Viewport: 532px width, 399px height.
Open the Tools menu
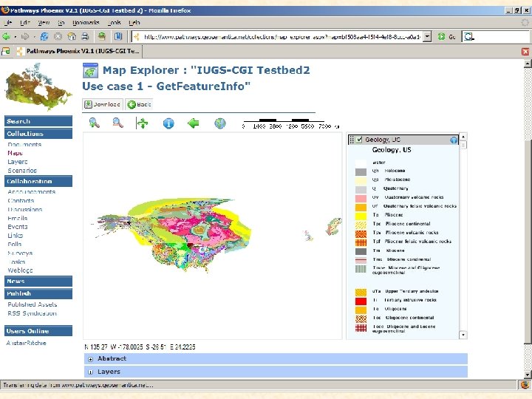[x=115, y=23]
